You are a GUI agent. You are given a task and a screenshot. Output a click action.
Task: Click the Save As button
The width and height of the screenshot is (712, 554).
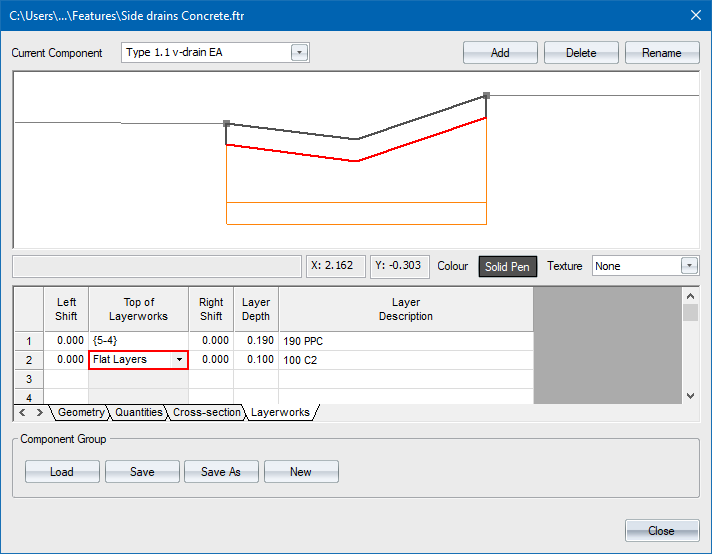tap(221, 472)
